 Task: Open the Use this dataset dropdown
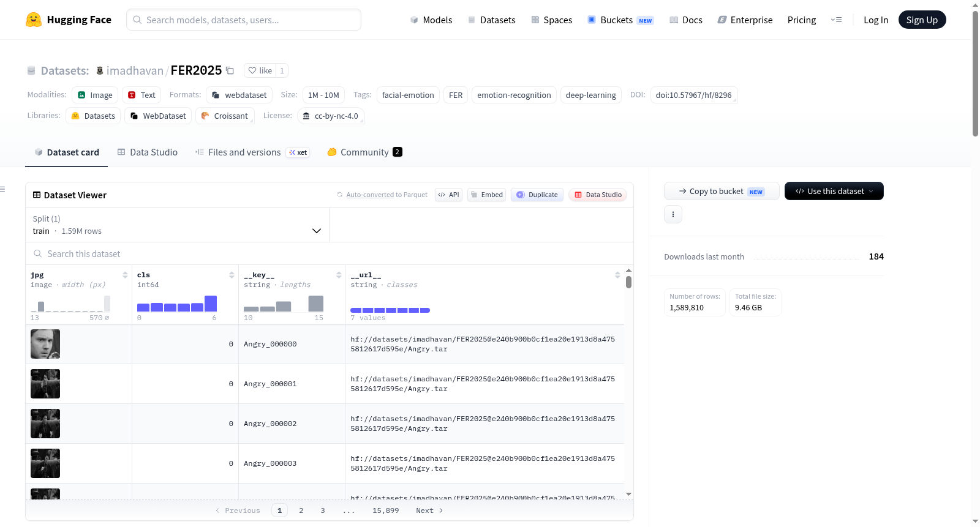coord(834,191)
